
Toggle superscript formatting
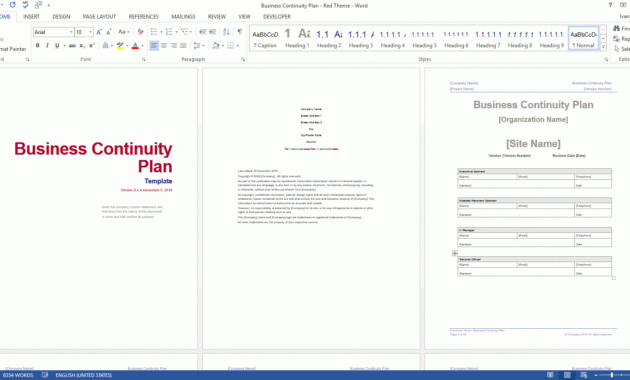coord(92,46)
